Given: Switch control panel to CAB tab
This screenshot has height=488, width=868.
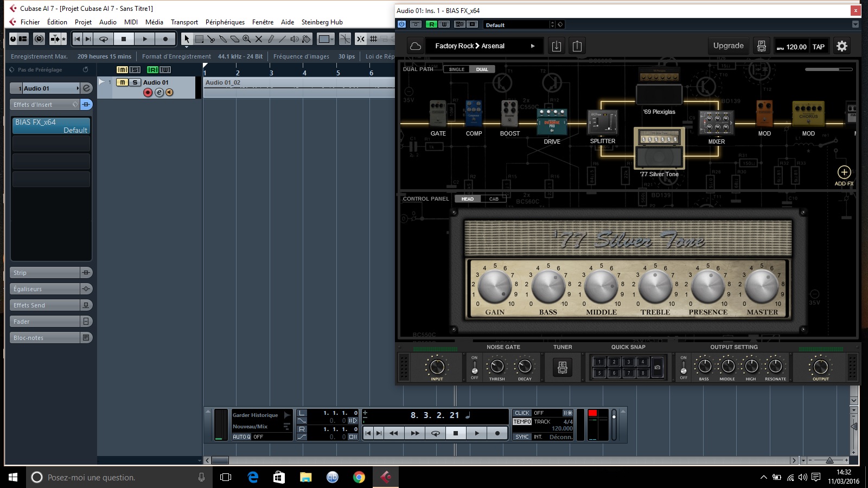Looking at the screenshot, I should pos(494,199).
